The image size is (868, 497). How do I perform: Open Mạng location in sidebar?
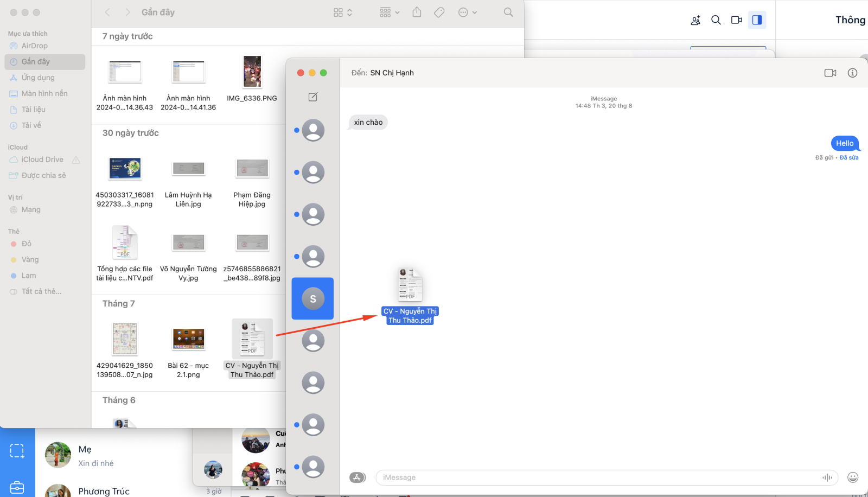pyautogui.click(x=44, y=209)
